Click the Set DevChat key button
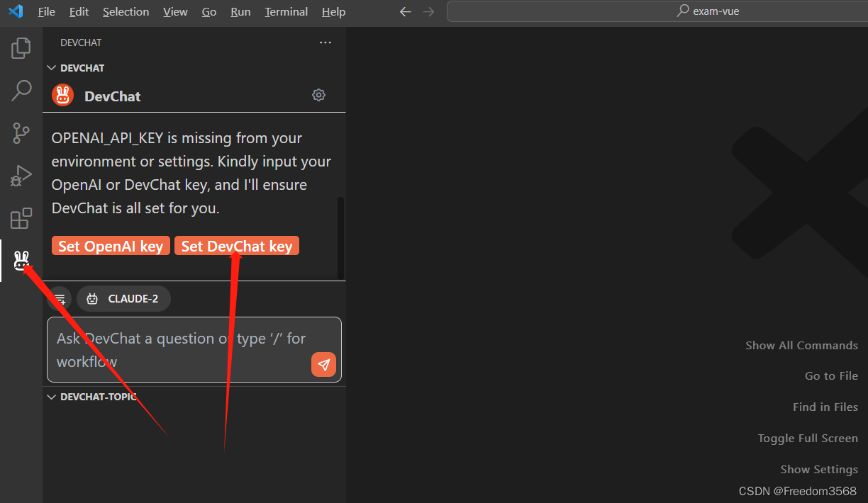Viewport: 868px width, 503px height. click(x=237, y=246)
